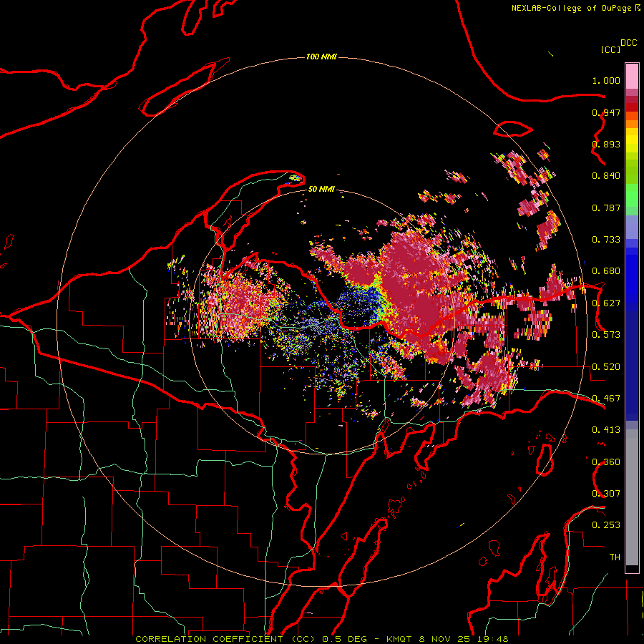Viewport: 644px width, 644px height.
Task: Select the 0.627 scale value
Action: pos(606,303)
